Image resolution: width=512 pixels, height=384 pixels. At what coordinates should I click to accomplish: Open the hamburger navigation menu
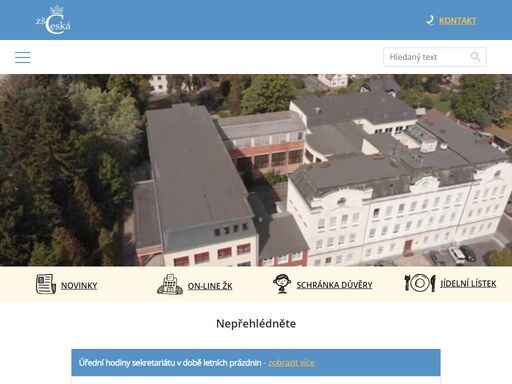pyautogui.click(x=23, y=57)
